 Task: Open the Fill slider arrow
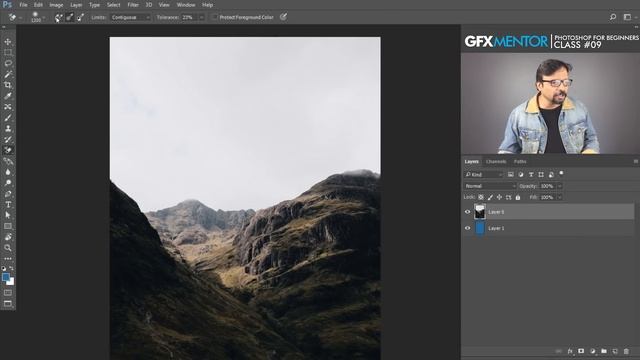tap(560, 198)
